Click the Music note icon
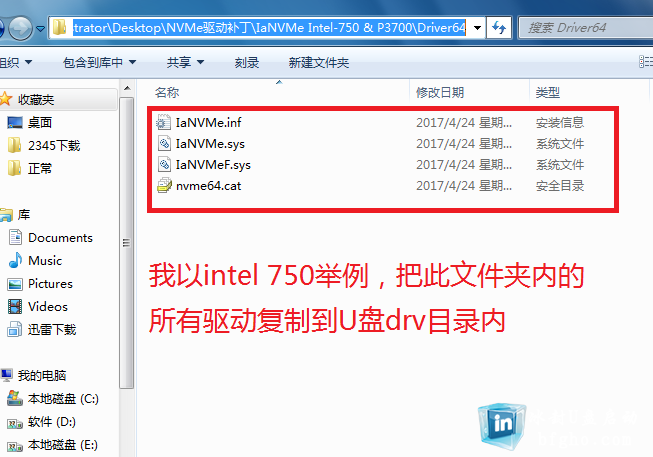 click(15, 260)
